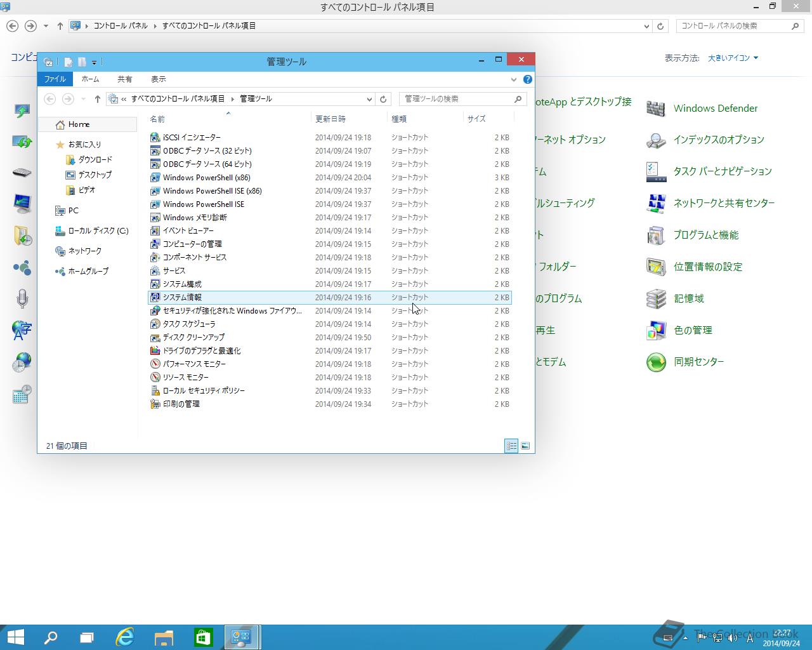Viewport: 812px width, 650px height.
Task: Select the Windows メモリ診断 icon
Action: [x=155, y=217]
